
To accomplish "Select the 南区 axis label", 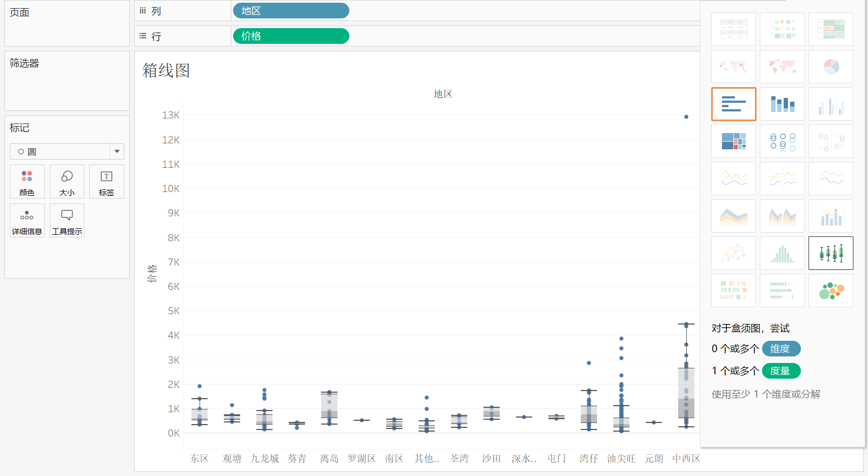I will [x=394, y=459].
